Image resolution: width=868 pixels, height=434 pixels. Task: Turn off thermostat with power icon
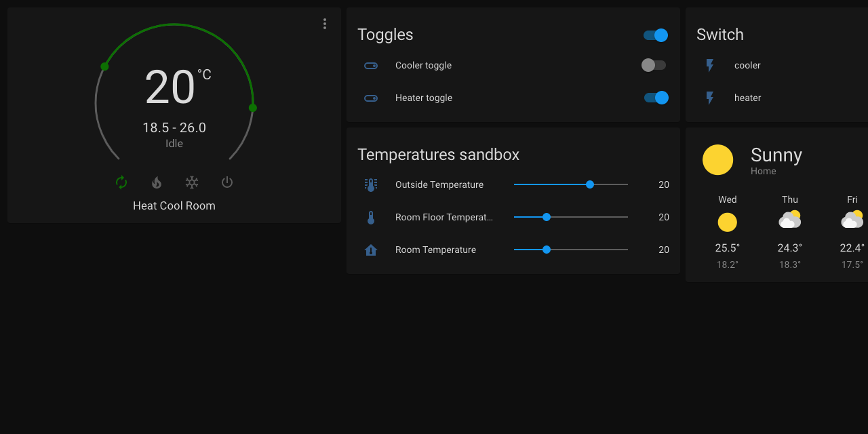click(x=227, y=182)
